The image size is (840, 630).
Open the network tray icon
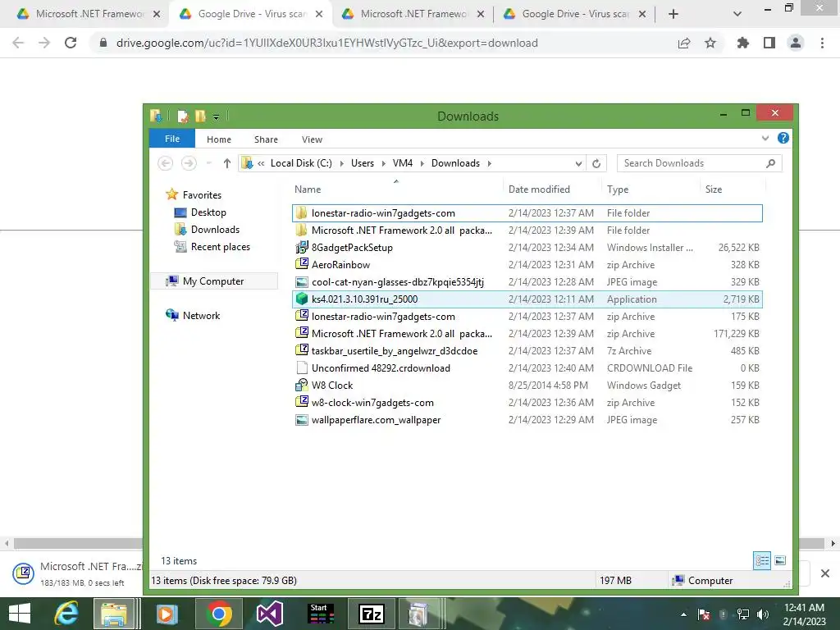743,614
